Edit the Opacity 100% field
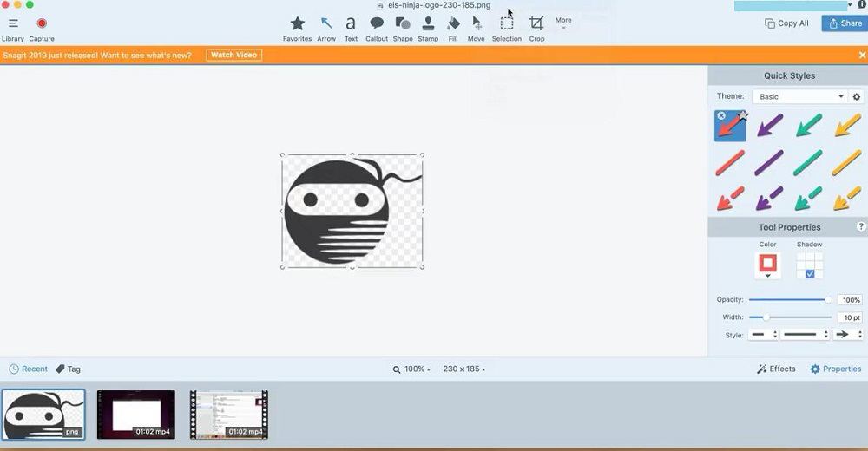 (x=851, y=300)
